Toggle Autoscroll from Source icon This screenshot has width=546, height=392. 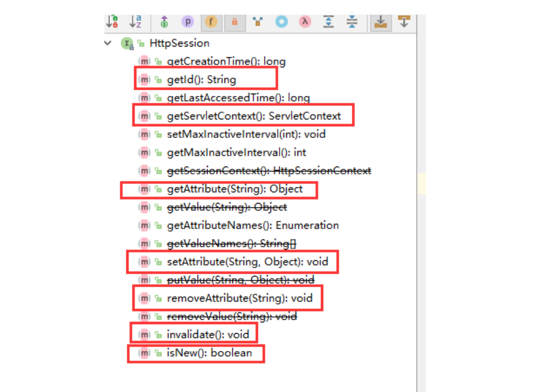pyautogui.click(x=404, y=21)
